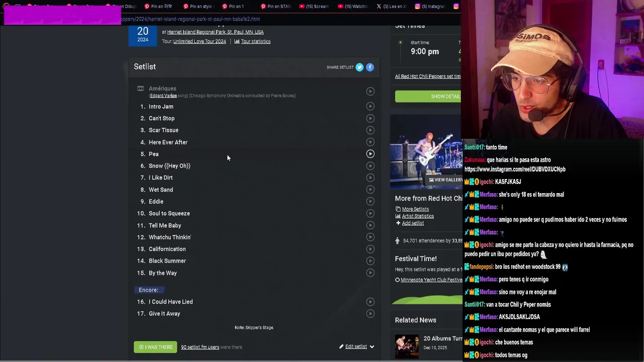The image size is (644, 362).
Task: Expand the Edit setlist dropdown arrow
Action: (372, 346)
